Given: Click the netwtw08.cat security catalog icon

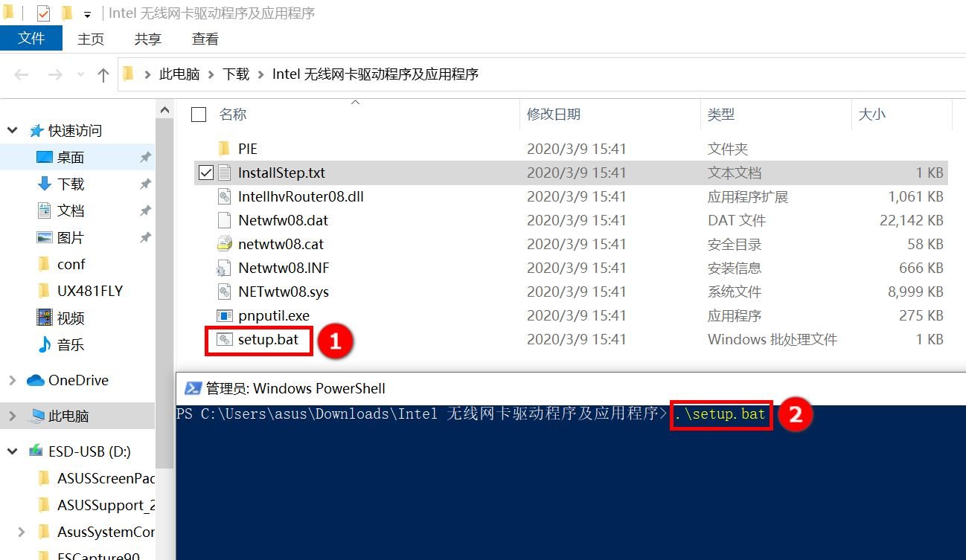Looking at the screenshot, I should tap(224, 244).
